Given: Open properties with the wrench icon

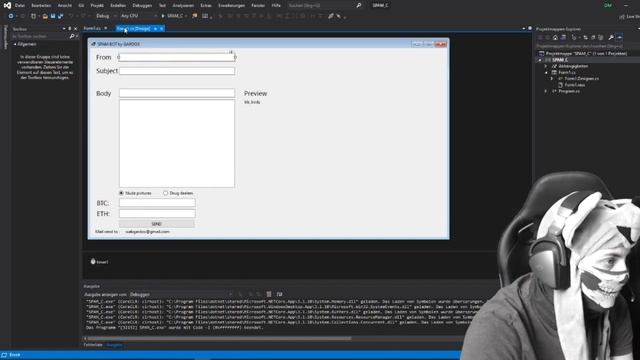Looking at the screenshot, I should pyautogui.click(x=611, y=38).
